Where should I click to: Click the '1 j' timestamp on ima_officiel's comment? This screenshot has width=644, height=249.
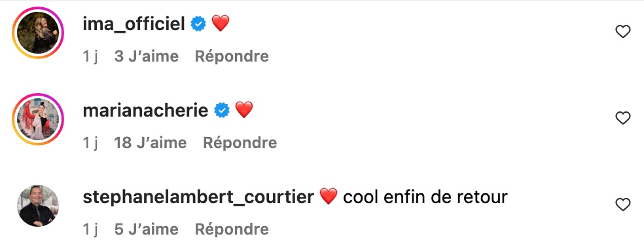click(90, 56)
